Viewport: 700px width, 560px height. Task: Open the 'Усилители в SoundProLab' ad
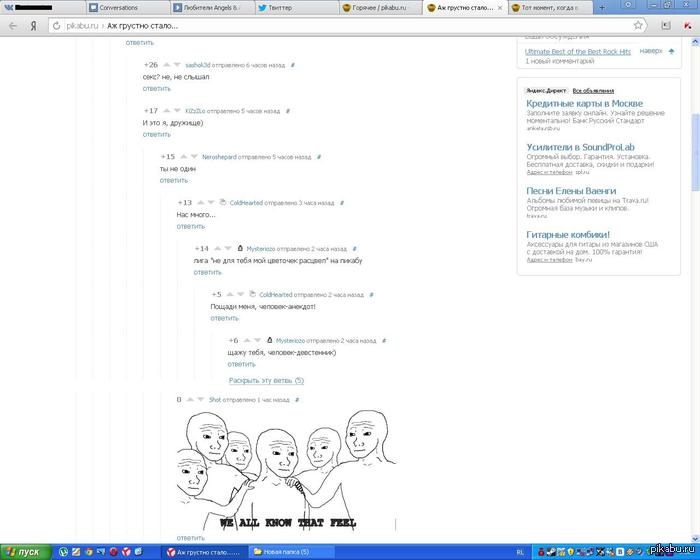pos(580,147)
